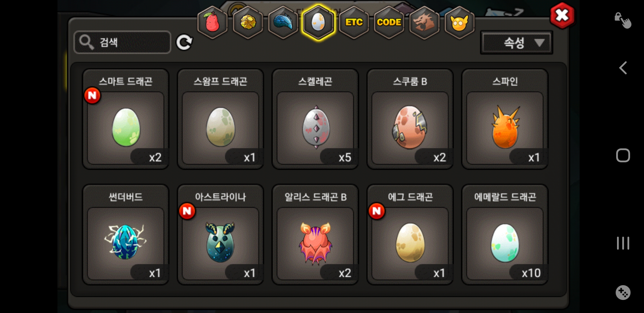This screenshot has width=644, height=313.
Task: Choose the 에메랄드 드래곤 egg x10
Action: [505, 235]
